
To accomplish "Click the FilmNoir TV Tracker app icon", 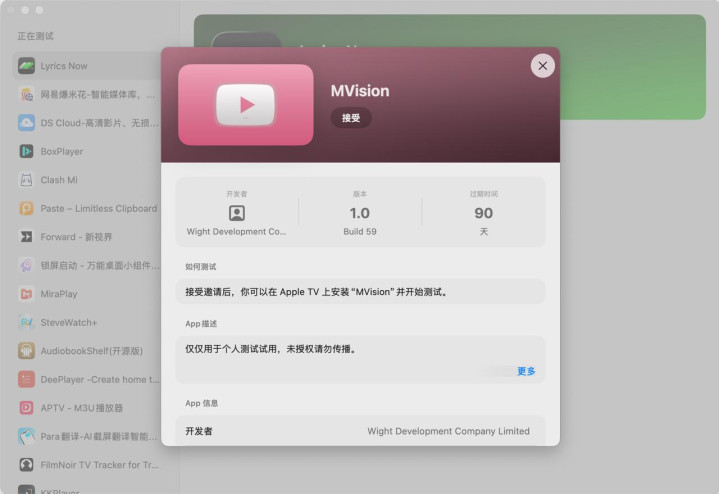I will coord(26,465).
